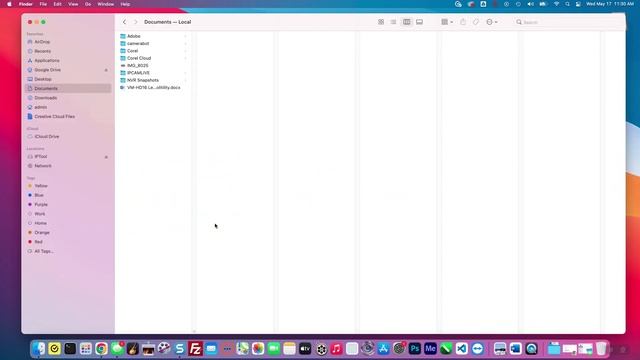Launch Media Encoder from the Dock
640x360 pixels.
point(430,349)
